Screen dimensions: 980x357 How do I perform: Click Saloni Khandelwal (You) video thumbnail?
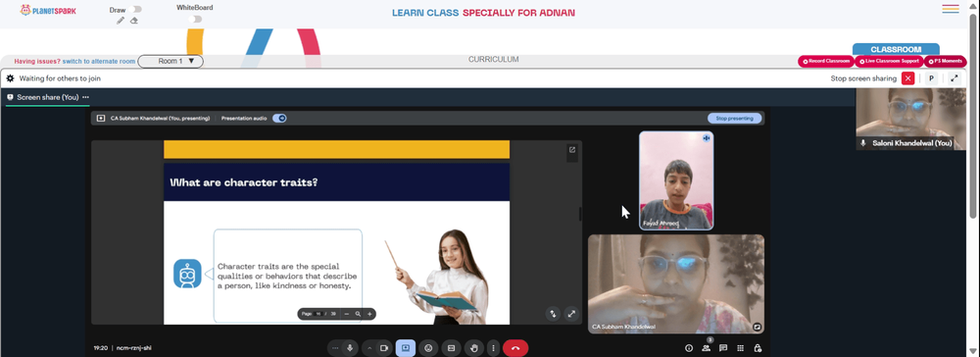910,119
